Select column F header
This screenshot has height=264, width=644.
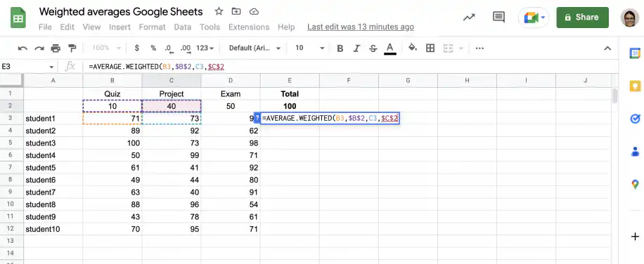point(349,80)
